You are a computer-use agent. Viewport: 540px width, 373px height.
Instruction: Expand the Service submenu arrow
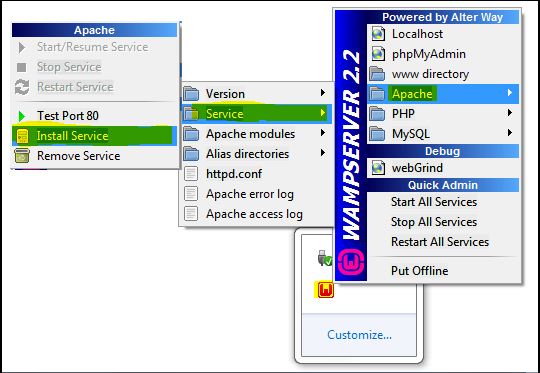[x=323, y=113]
